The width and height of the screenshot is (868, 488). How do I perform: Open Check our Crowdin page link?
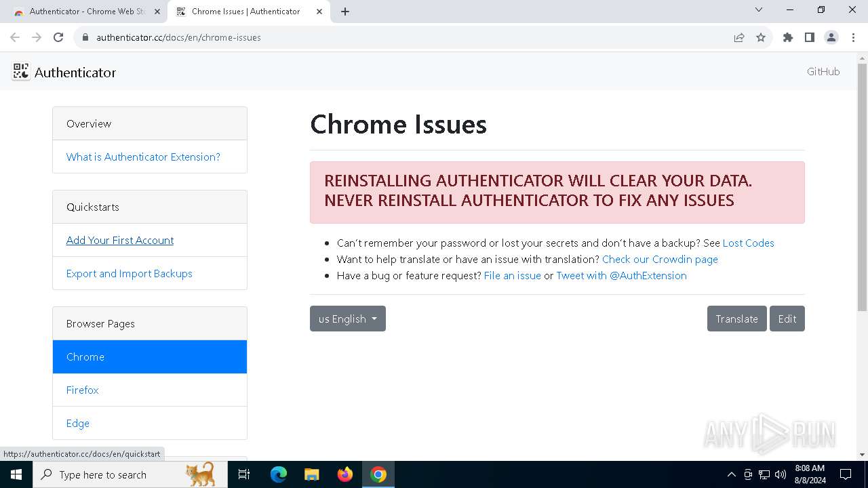[x=660, y=259]
